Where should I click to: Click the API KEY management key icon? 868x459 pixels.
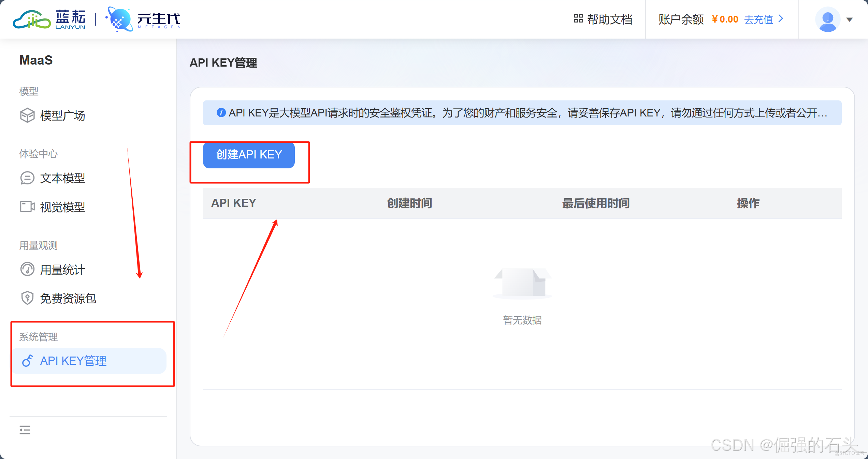[27, 361]
